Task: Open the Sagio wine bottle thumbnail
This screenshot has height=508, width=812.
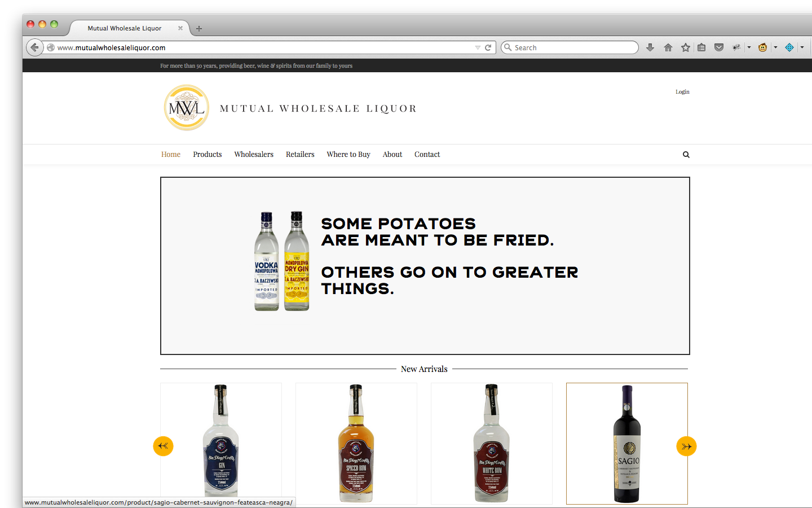Action: tap(627, 444)
